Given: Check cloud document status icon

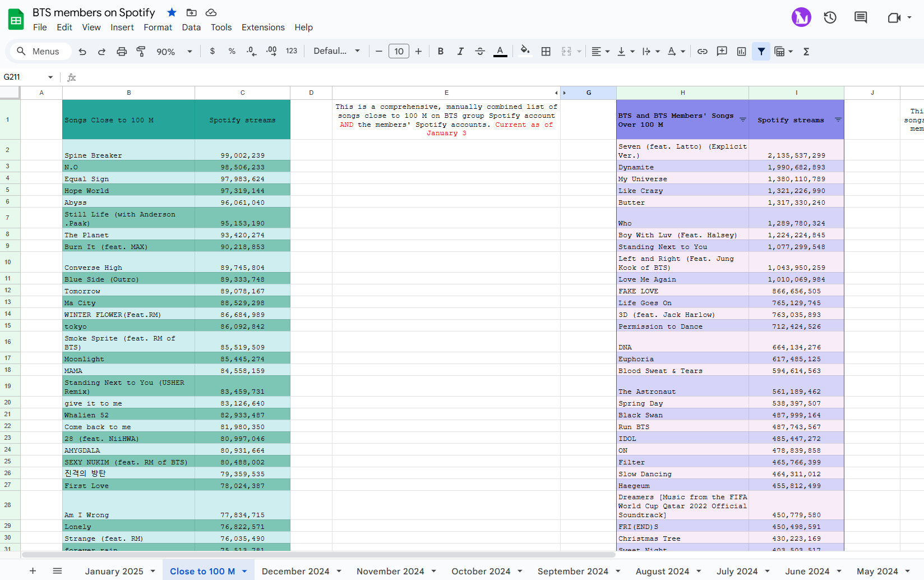Looking at the screenshot, I should pyautogui.click(x=211, y=12).
